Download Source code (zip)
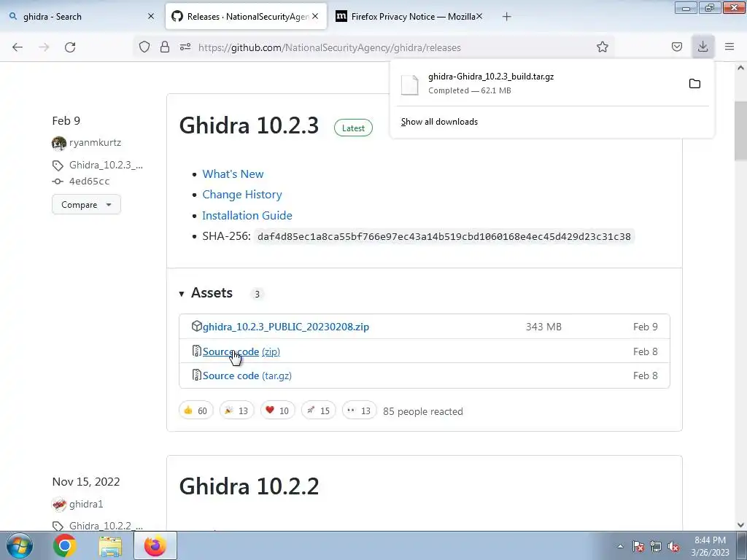Screen dimensions: 747x560 pyautogui.click(x=241, y=351)
